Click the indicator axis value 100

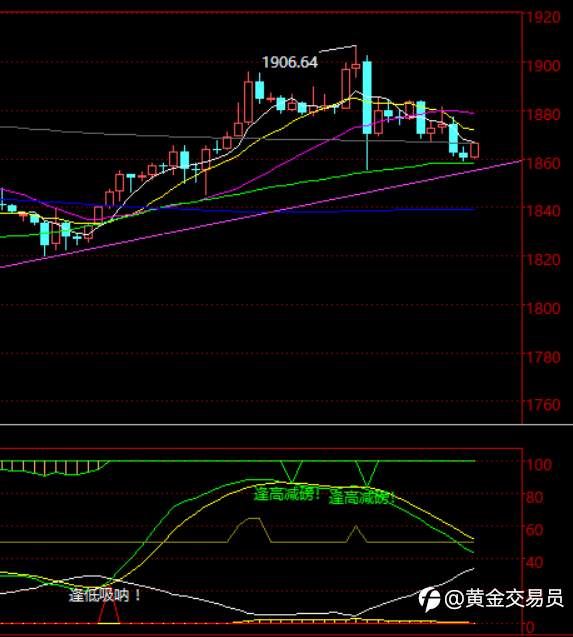pos(539,464)
